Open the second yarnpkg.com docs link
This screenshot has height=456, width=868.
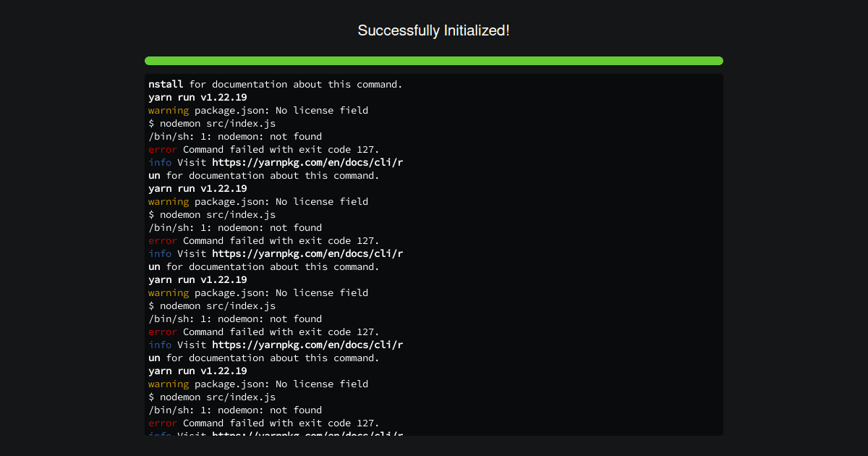(307, 254)
